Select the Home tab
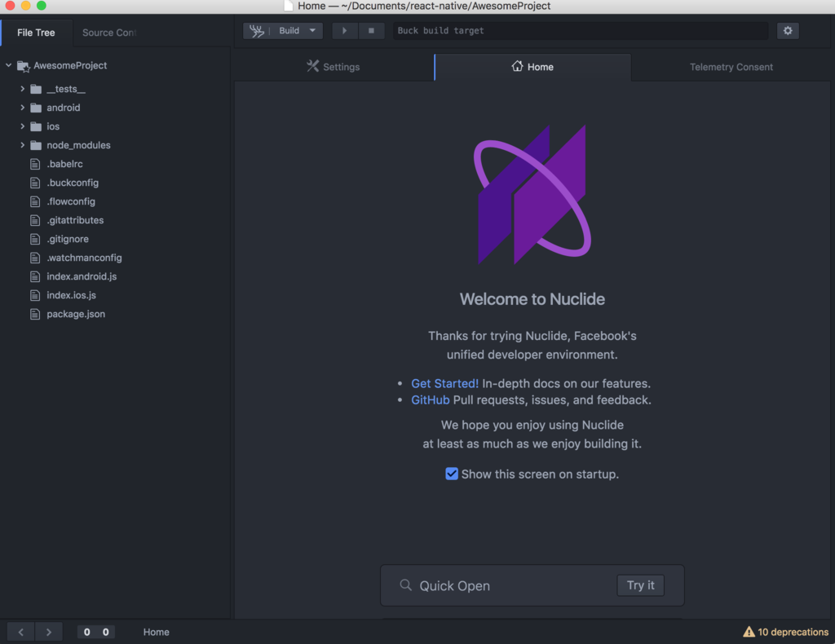This screenshot has height=644, width=835. coord(532,67)
